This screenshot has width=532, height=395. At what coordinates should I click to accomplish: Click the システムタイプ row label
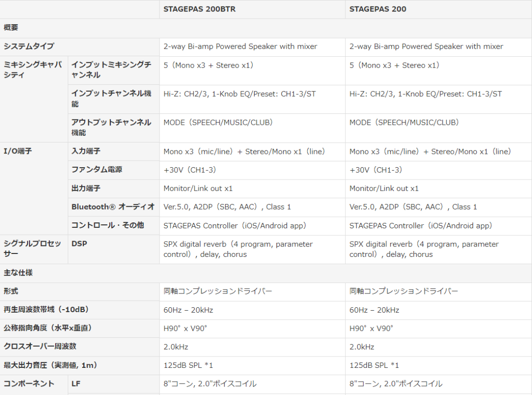tap(29, 46)
